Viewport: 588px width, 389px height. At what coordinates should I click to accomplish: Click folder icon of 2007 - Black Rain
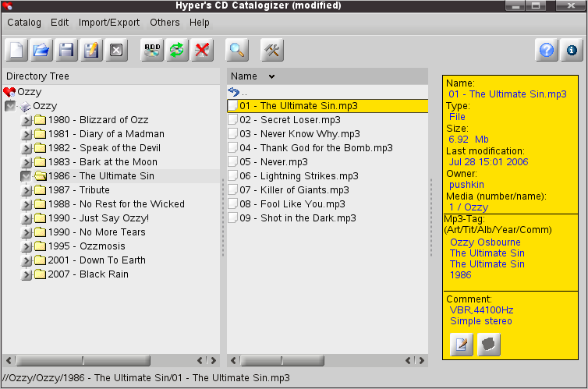tap(40, 274)
